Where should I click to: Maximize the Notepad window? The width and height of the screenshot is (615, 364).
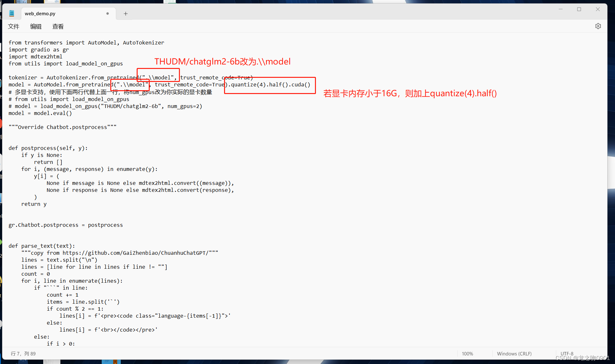(579, 9)
